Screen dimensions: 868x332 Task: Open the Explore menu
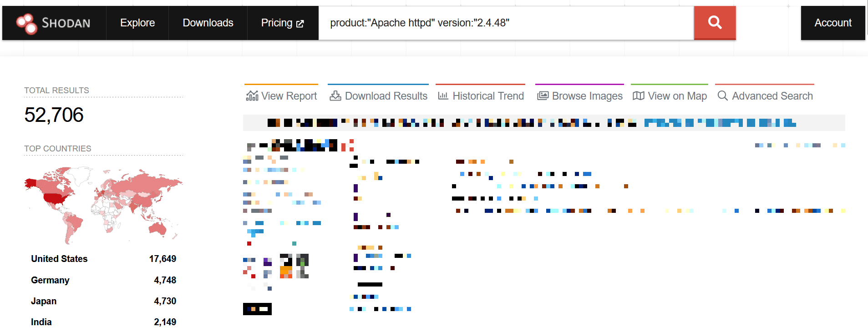[x=137, y=23]
